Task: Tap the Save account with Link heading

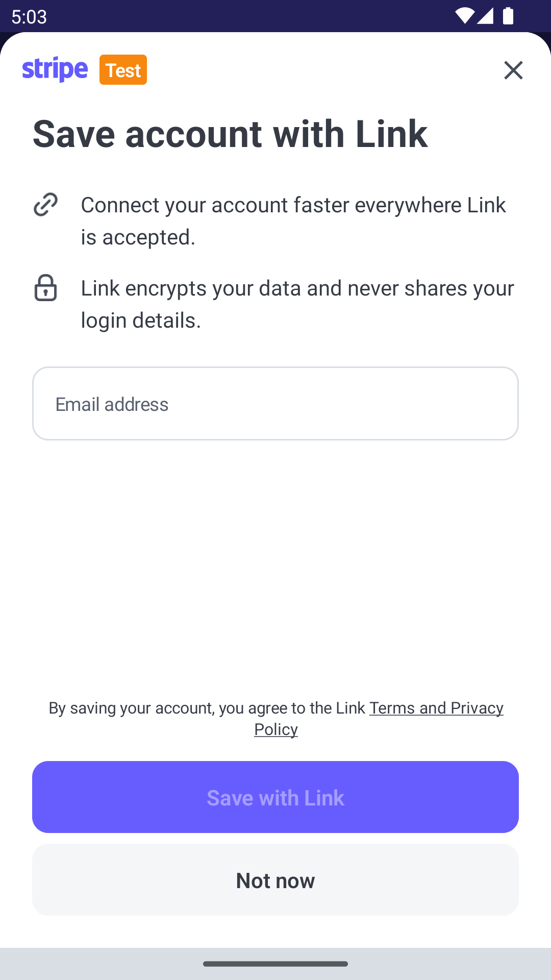Action: click(230, 134)
